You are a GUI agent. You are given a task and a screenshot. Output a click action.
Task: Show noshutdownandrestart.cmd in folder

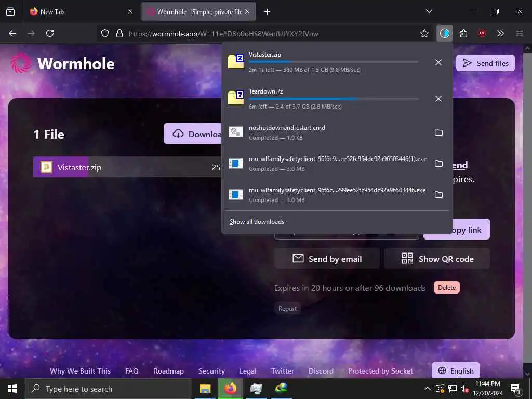(438, 132)
